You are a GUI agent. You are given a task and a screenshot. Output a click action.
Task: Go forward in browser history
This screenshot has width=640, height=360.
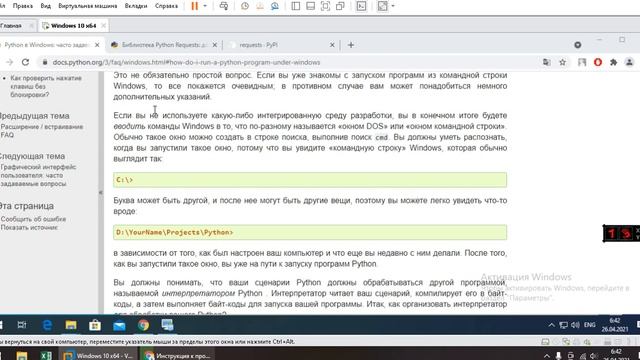9,62
